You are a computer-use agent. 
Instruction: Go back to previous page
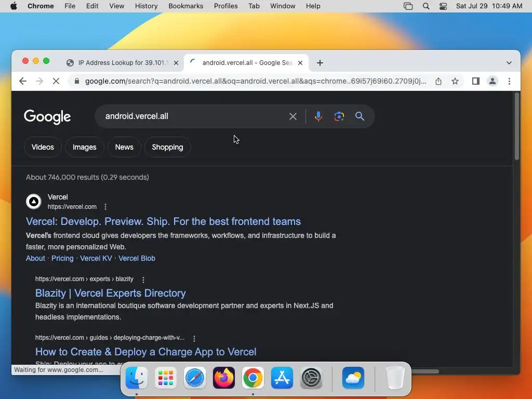pos(23,81)
